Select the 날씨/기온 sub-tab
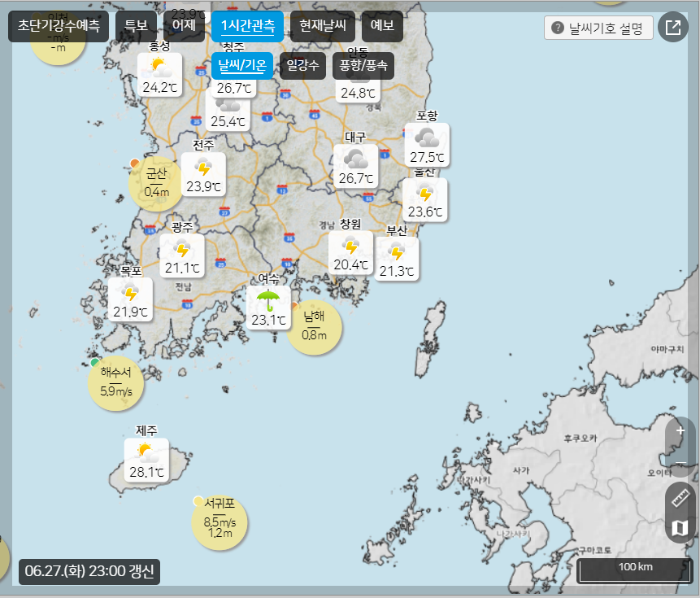Screen dimensions: 700x598 pyautogui.click(x=242, y=66)
